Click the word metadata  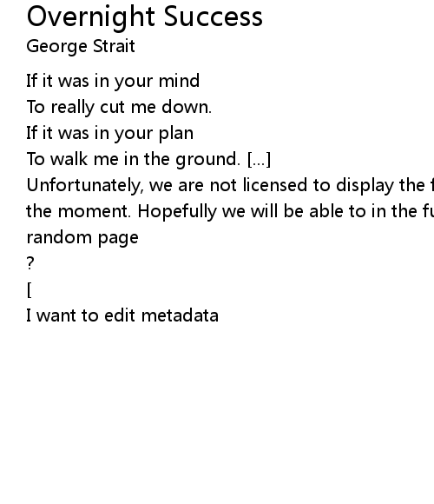[x=180, y=315]
